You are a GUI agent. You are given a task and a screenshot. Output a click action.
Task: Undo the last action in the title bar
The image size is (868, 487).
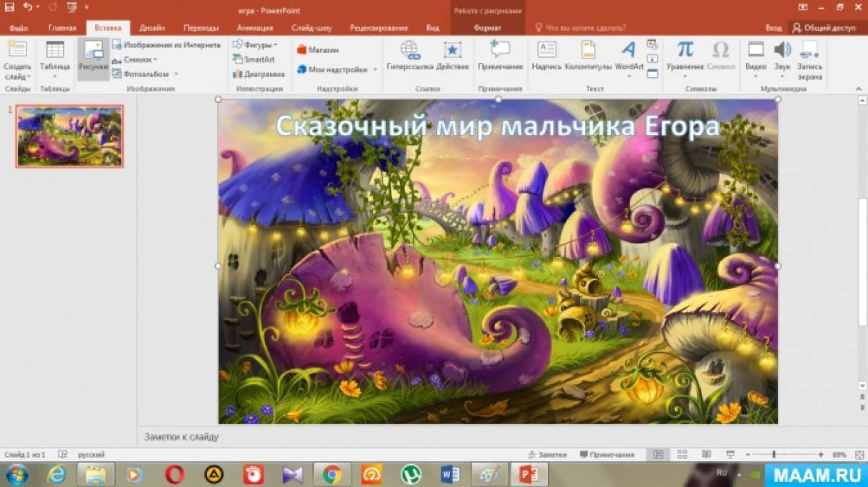coord(27,7)
